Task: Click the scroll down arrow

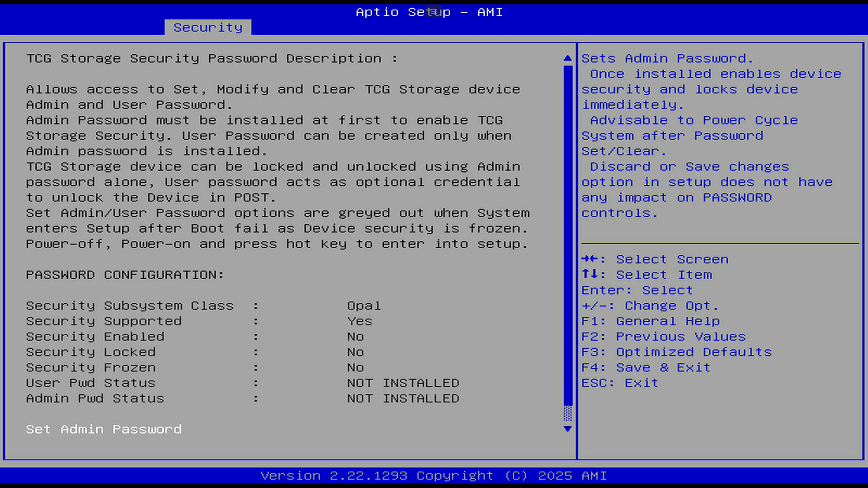Action: tap(568, 429)
